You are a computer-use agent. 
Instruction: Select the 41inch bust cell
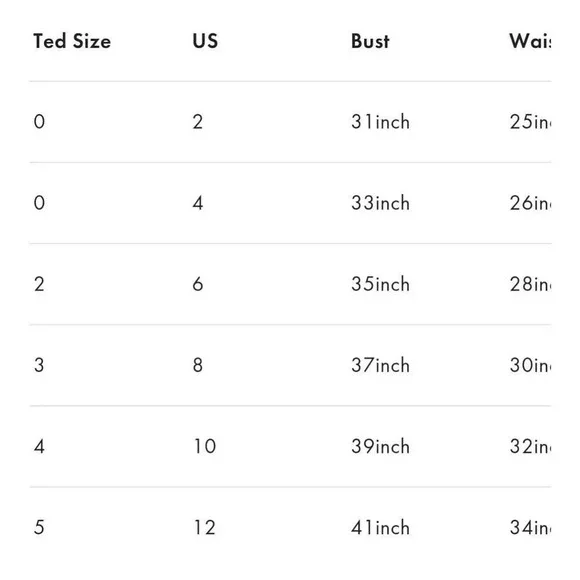coord(381,527)
